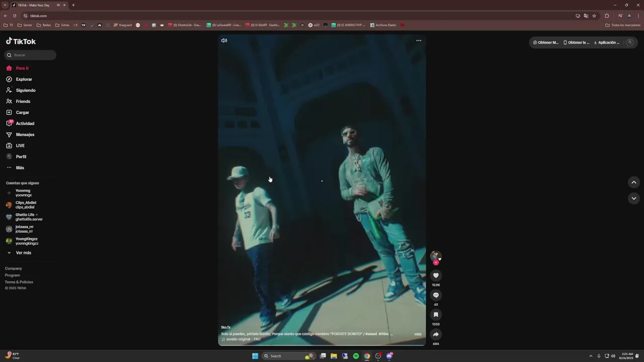Bookmark this page with the star icon

pyautogui.click(x=594, y=16)
